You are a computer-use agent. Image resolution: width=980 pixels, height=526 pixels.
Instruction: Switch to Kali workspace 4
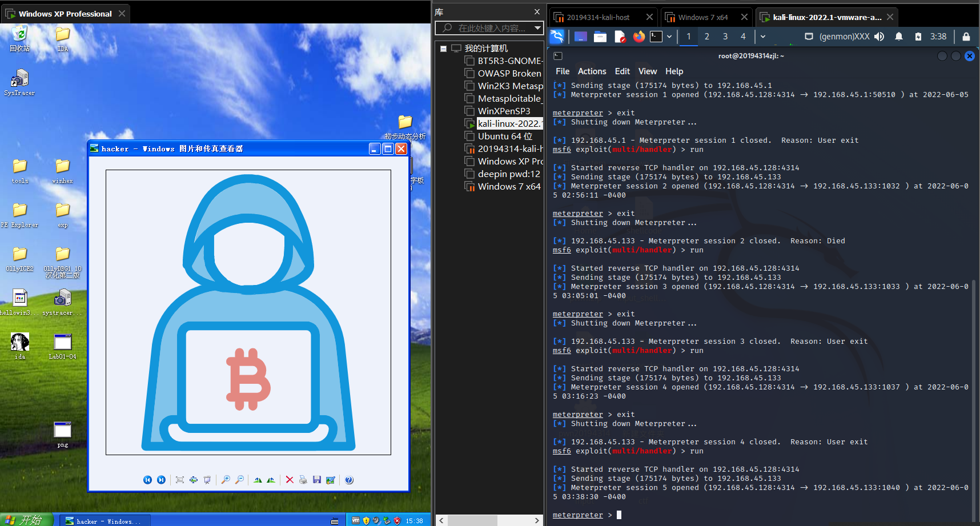pos(743,37)
